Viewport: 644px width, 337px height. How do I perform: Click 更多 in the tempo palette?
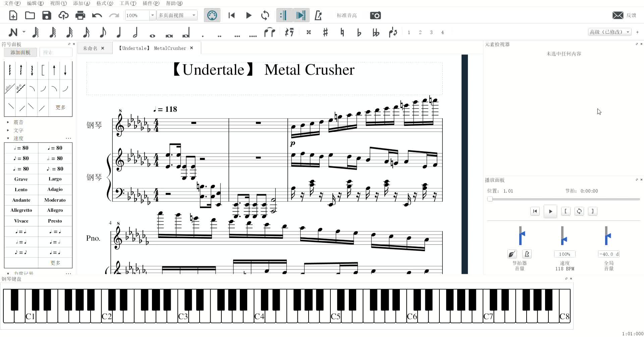55,262
